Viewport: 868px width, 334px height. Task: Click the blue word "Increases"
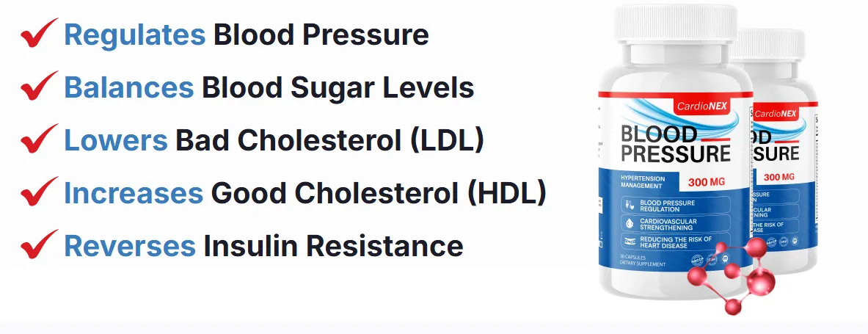(x=134, y=194)
